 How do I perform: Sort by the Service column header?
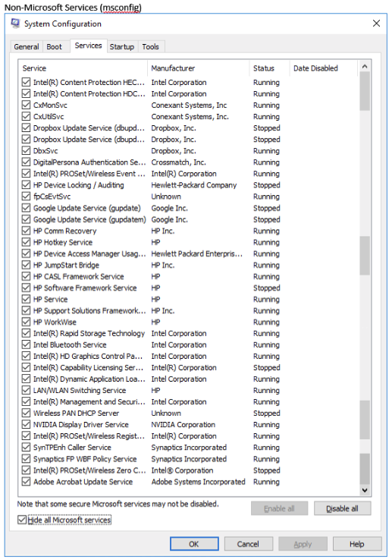coord(83,68)
